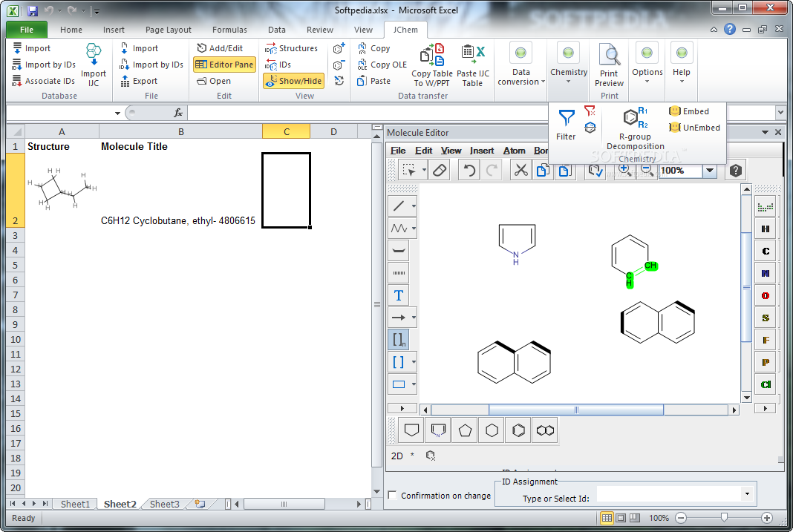
Task: Insert Oxygen atom from atom toolbar
Action: pos(766,295)
